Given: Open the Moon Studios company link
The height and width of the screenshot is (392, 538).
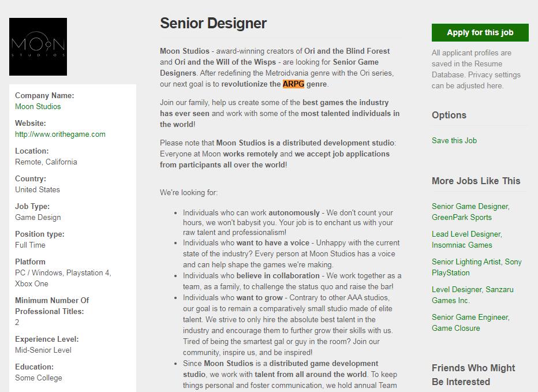Looking at the screenshot, I should (38, 106).
